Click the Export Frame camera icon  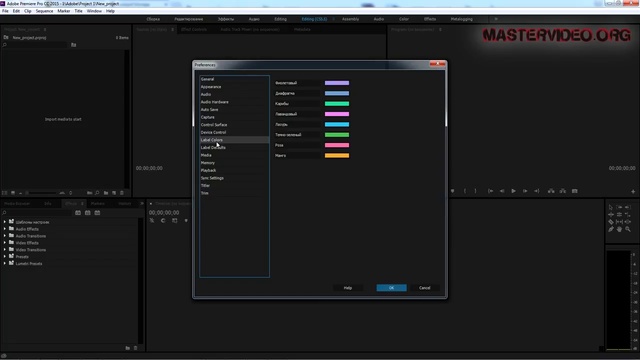pos(575,191)
